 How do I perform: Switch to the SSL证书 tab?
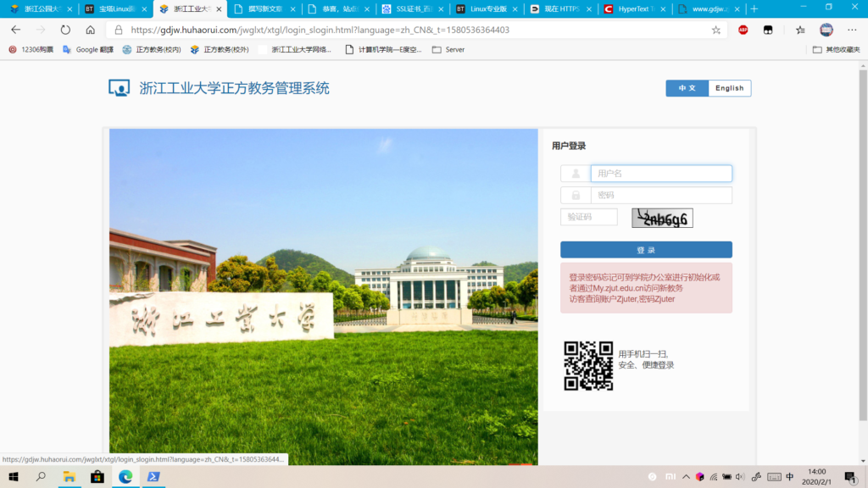[413, 8]
